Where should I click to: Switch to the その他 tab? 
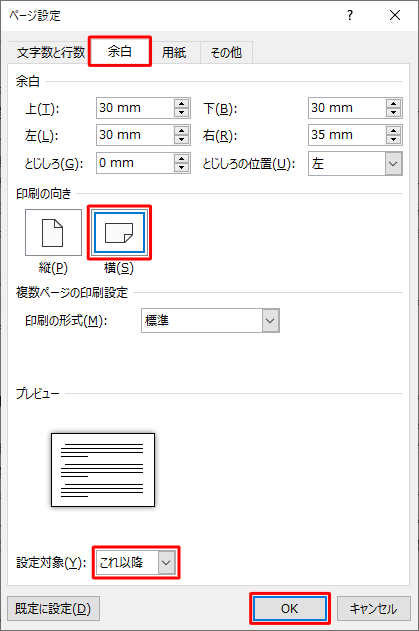tap(226, 52)
